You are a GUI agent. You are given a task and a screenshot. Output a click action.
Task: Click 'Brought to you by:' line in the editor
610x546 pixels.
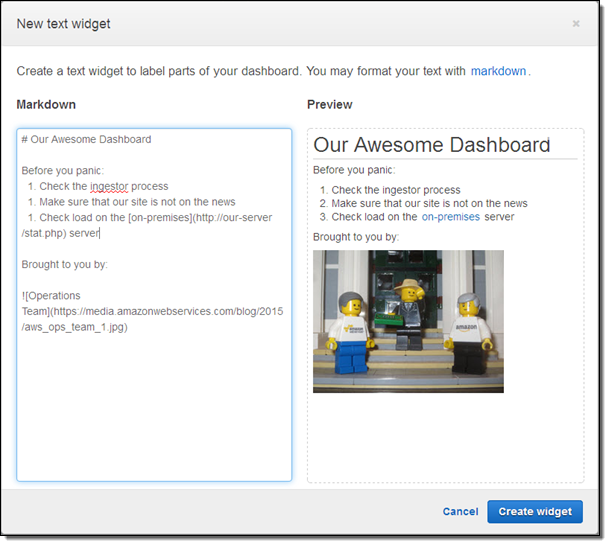[65, 264]
